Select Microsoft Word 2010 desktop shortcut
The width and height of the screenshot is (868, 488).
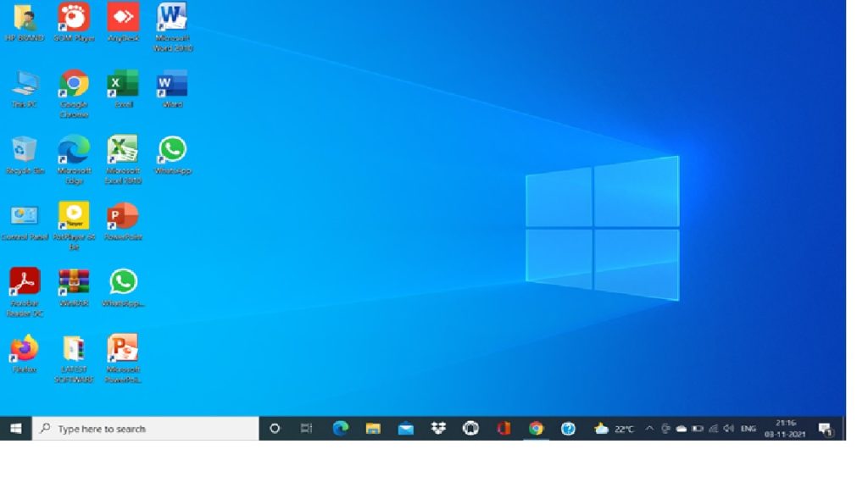coord(172,26)
